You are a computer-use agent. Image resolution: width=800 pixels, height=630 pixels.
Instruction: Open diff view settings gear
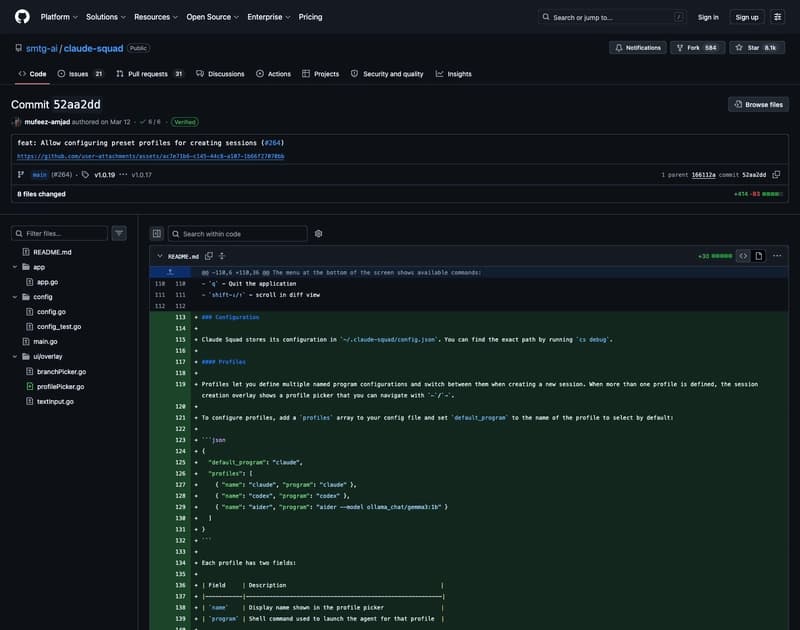tap(318, 234)
